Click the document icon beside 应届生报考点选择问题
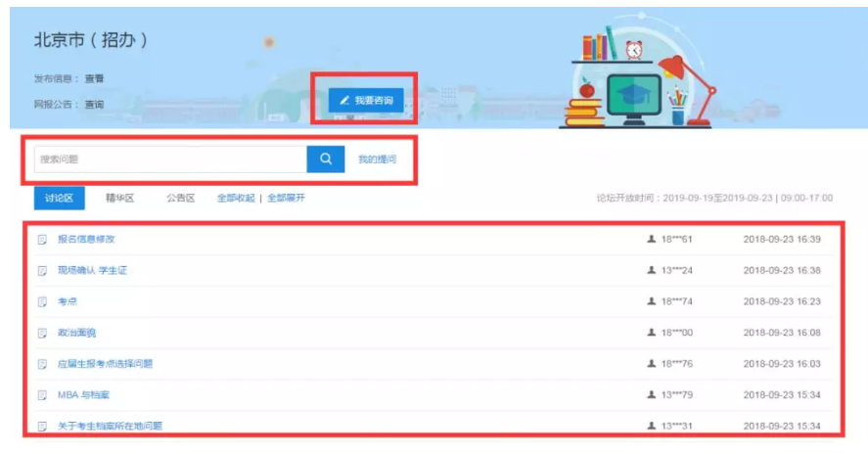Viewport: 868px width, 453px height. click(42, 364)
